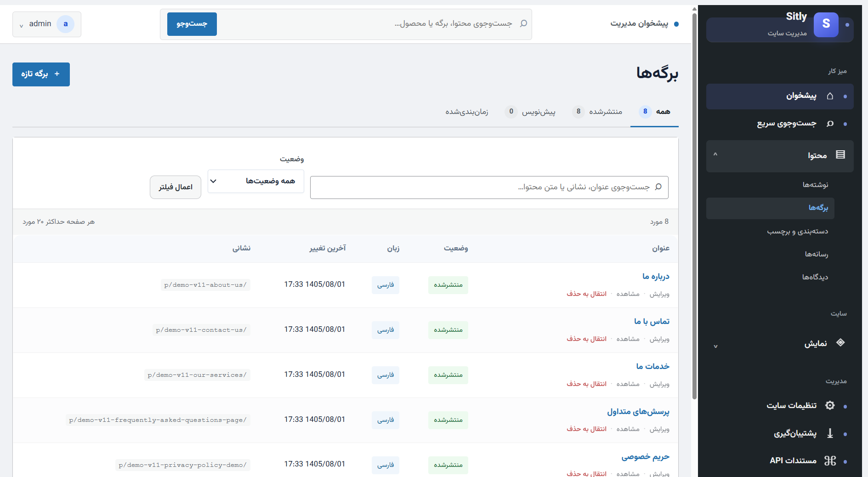Open دیدگاه‌ها in the sidebar
The image size is (868, 477).
[815, 277]
